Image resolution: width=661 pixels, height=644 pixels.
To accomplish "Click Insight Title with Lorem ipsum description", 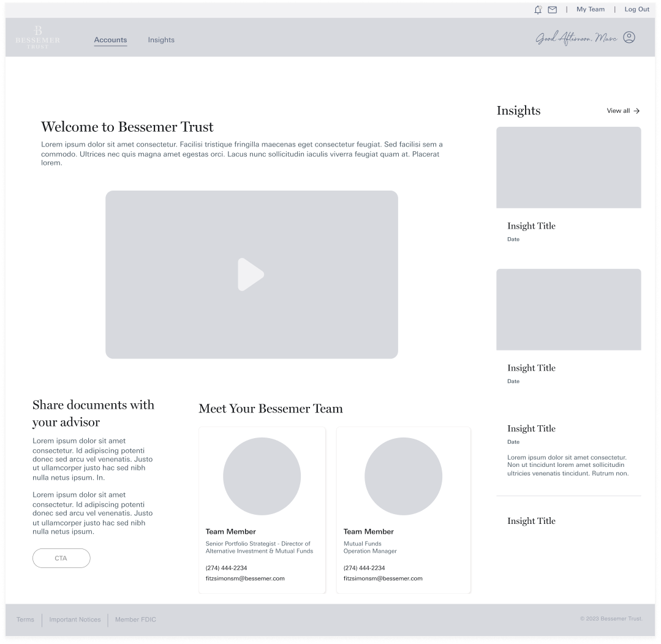I will (531, 428).
